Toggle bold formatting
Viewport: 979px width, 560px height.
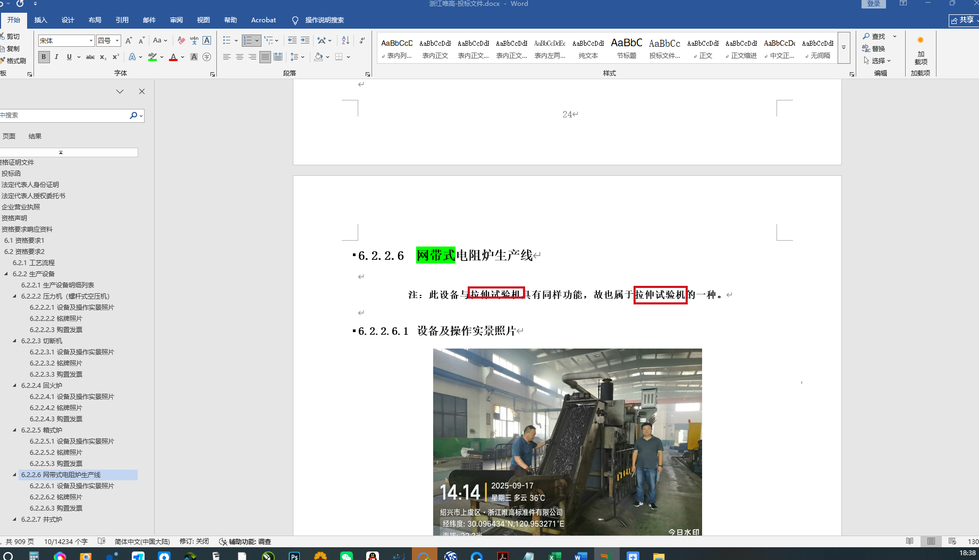point(44,57)
